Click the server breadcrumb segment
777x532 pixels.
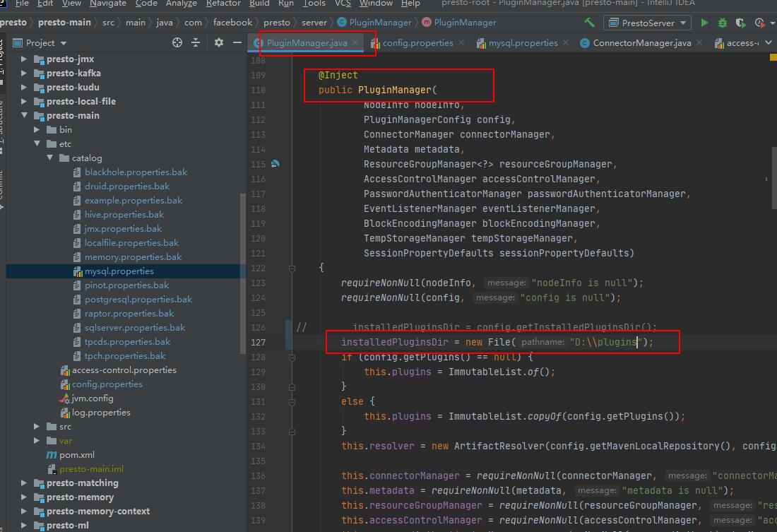coord(314,23)
